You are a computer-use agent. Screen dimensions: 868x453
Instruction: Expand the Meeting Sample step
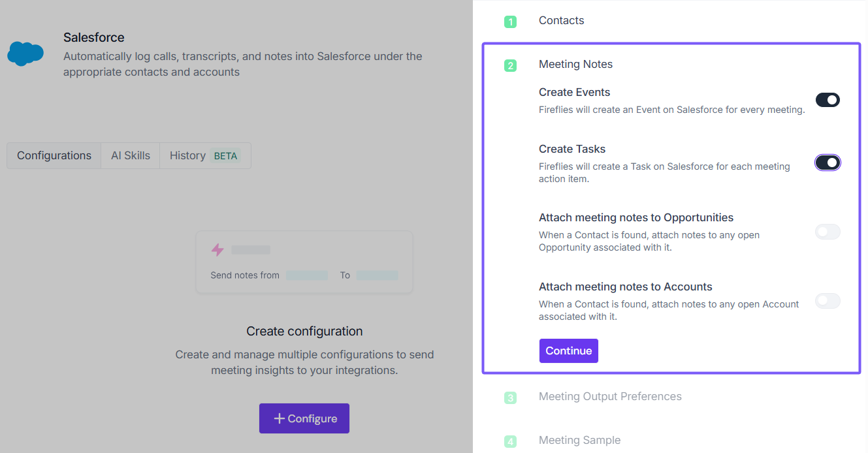point(579,440)
